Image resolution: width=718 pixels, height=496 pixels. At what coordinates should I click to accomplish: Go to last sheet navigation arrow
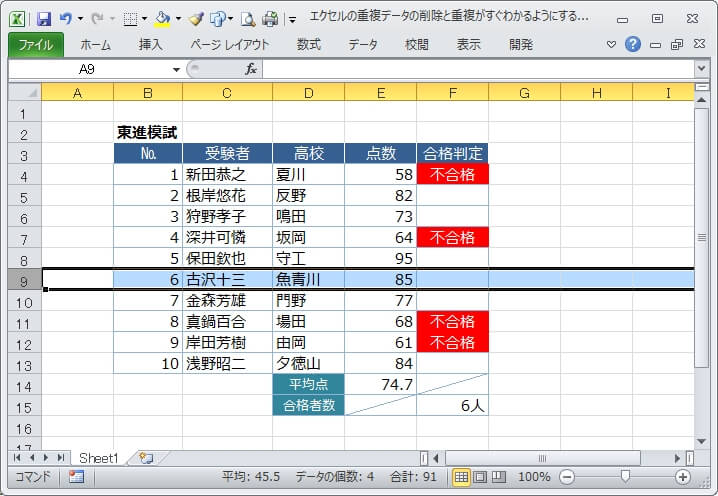pos(60,458)
